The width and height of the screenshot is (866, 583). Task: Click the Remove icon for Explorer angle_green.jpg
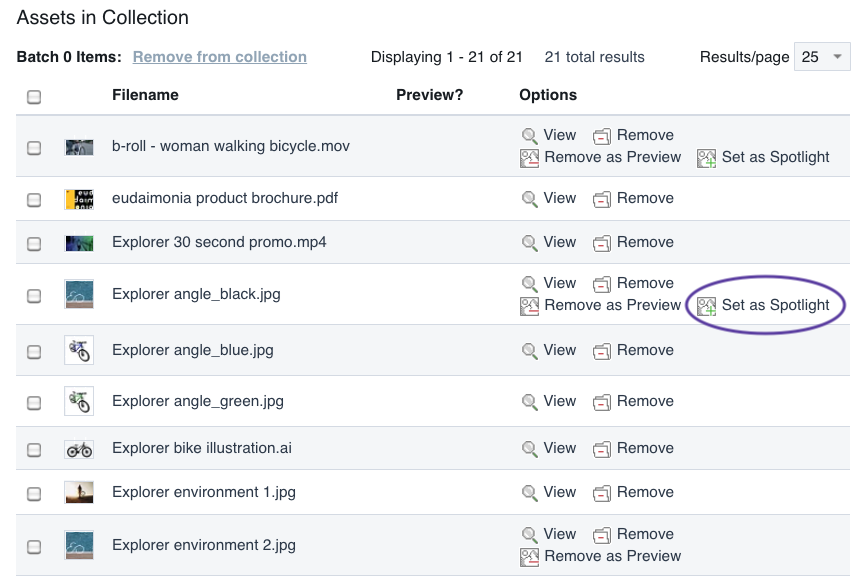tap(602, 402)
